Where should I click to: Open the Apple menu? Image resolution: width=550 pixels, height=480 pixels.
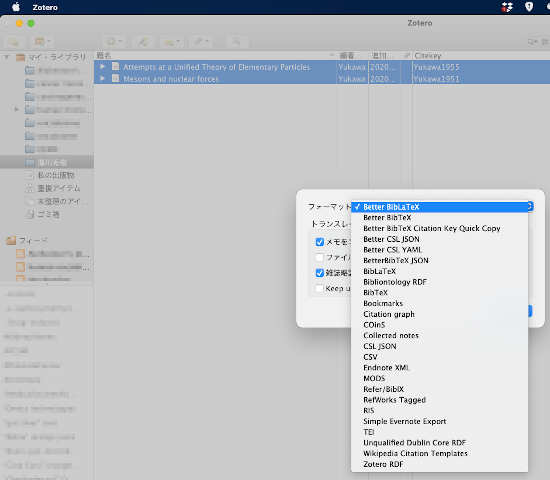tap(16, 7)
